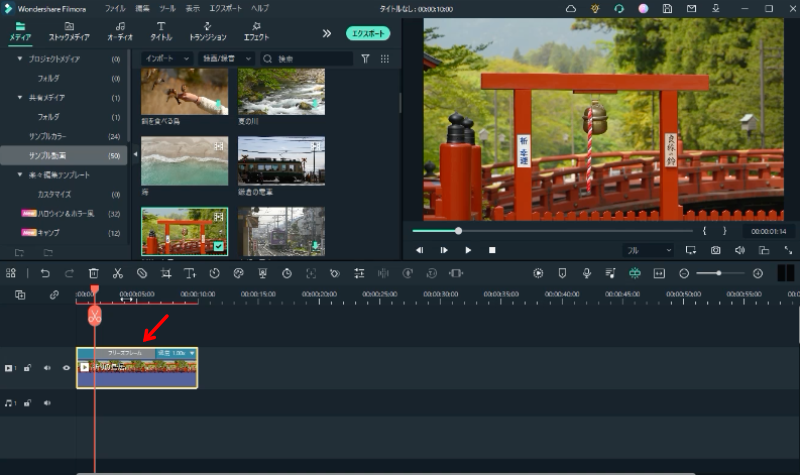Click the preview progress slider handle
Screen dimensions: 800x475
pyautogui.click(x=458, y=231)
